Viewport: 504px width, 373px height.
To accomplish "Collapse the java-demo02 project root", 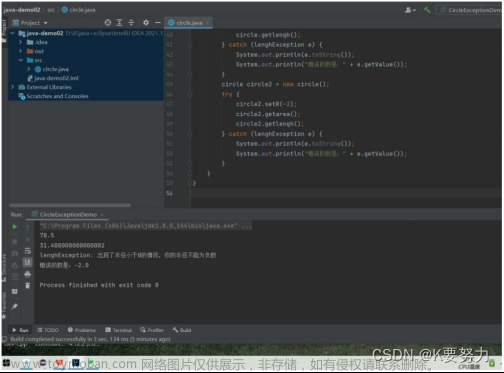I will point(13,33).
